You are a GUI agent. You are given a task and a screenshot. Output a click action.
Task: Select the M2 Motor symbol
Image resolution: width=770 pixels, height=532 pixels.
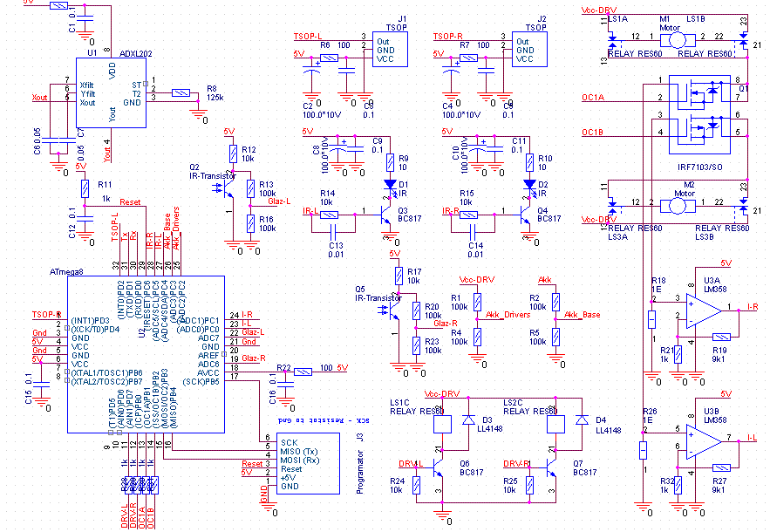click(677, 204)
